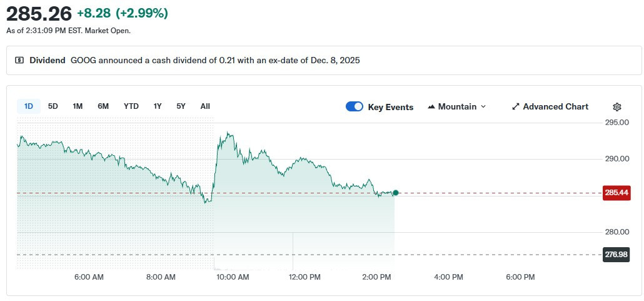The image size is (644, 301).
Task: Click the 12:00 PM time axis label
Action: [306, 277]
